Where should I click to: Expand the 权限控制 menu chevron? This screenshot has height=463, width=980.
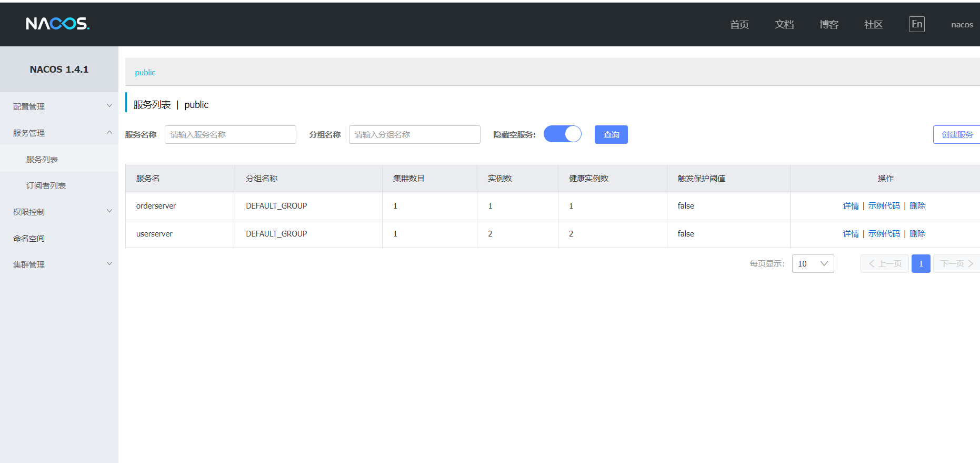click(109, 211)
